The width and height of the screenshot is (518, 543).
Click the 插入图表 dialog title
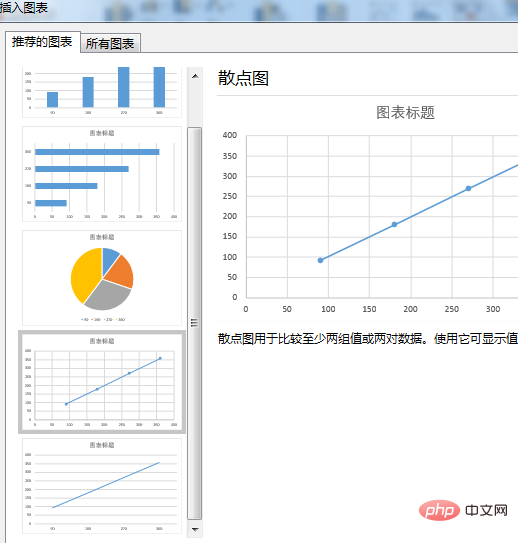(24, 8)
